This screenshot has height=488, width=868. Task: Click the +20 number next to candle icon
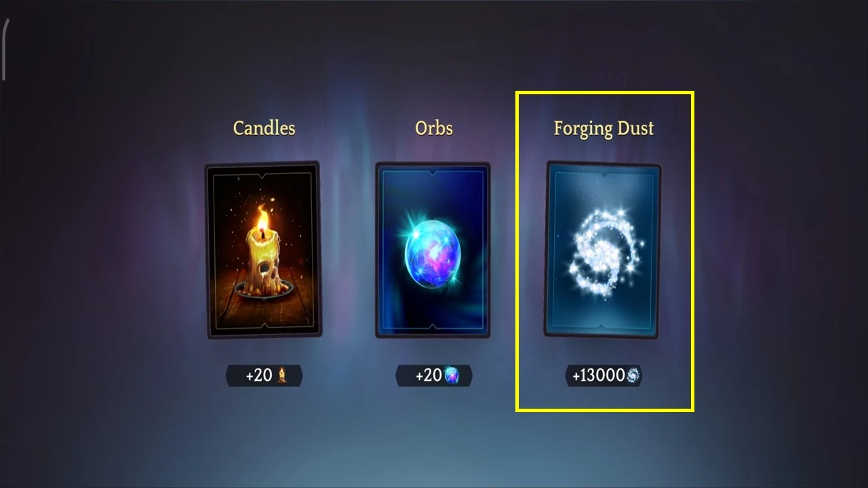click(x=259, y=375)
